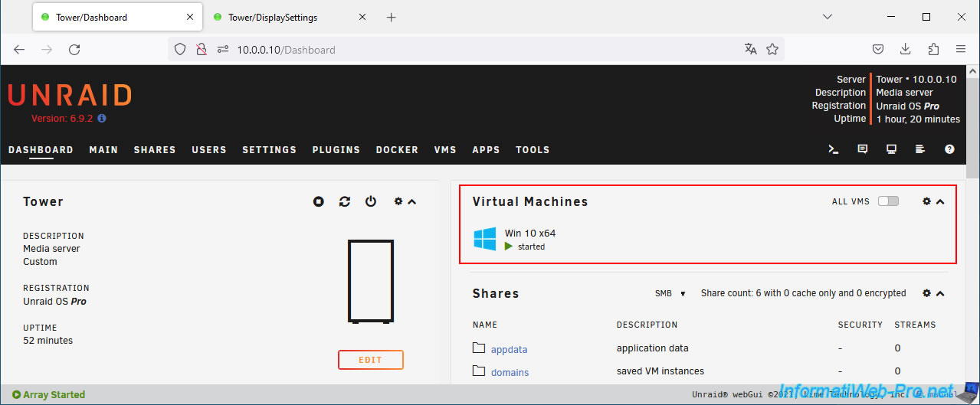Image resolution: width=980 pixels, height=405 pixels.
Task: Open the system Log icon in header
Action: coord(920,149)
